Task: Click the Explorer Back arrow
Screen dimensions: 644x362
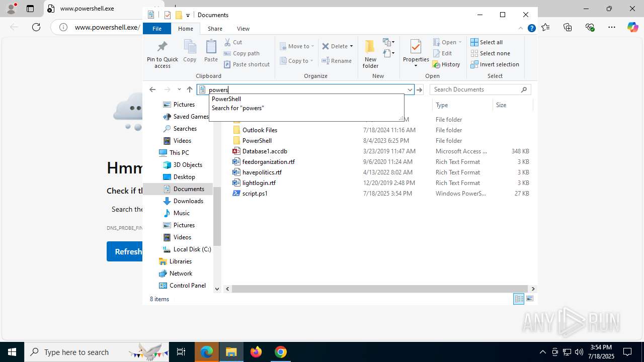Action: [152, 89]
